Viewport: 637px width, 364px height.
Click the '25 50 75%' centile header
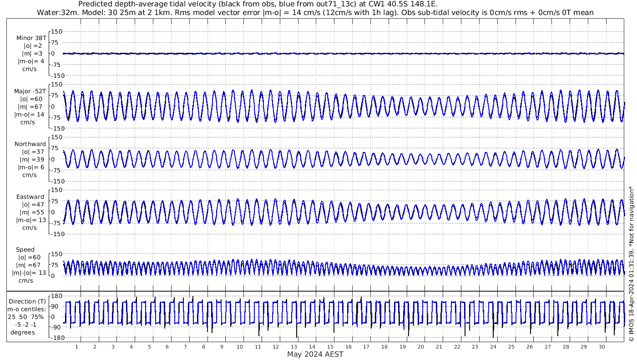click(25, 317)
